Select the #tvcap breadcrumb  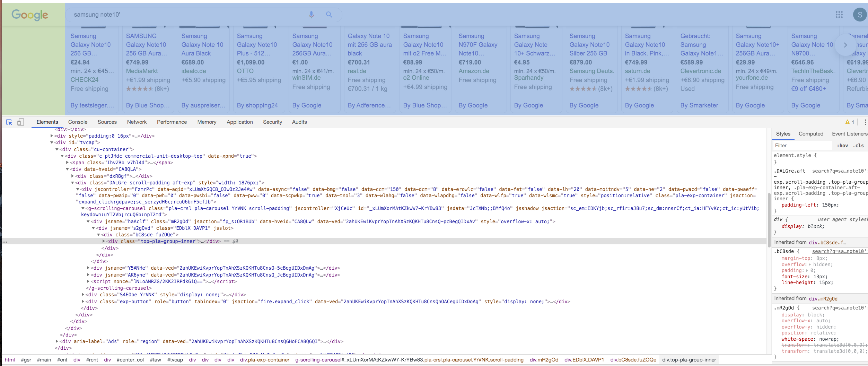coord(175,360)
